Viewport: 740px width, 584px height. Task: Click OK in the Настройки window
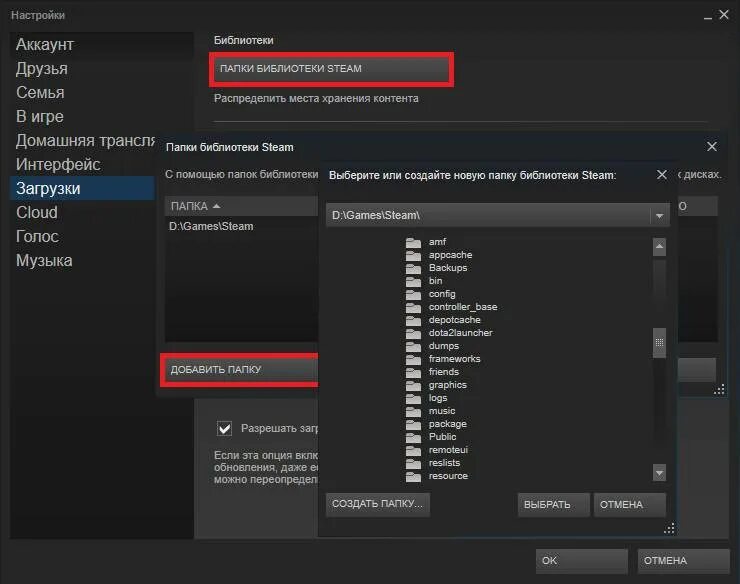[x=581, y=561]
